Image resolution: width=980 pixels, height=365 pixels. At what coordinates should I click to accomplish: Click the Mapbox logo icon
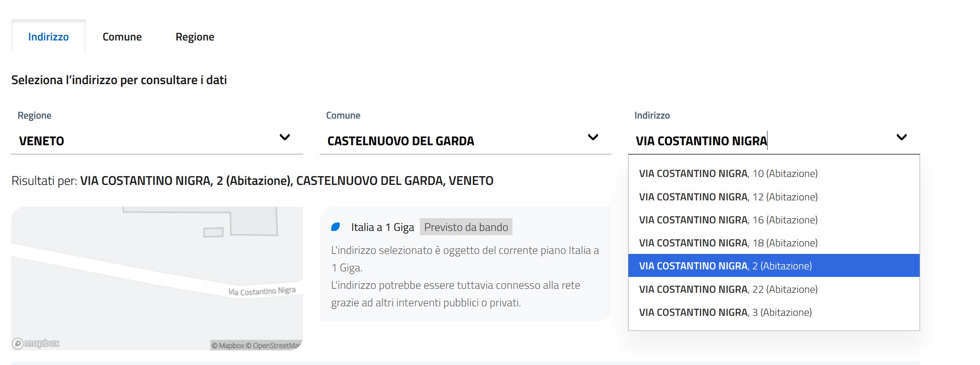[x=36, y=343]
